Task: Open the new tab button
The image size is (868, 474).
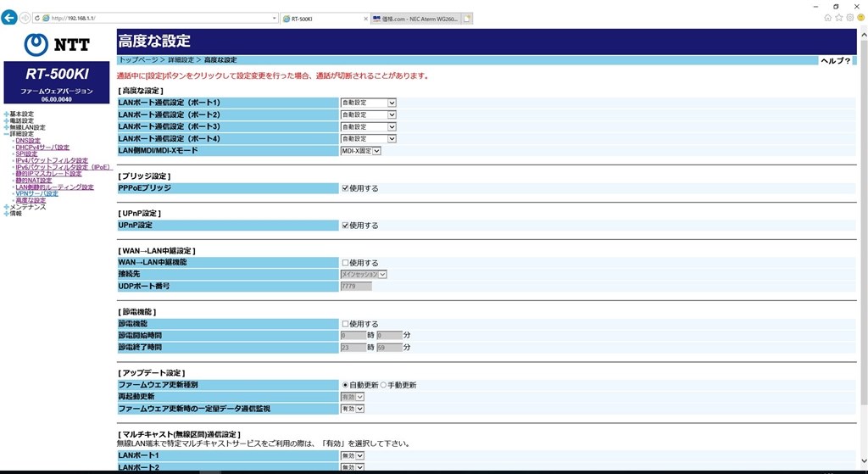Action: pyautogui.click(x=467, y=19)
